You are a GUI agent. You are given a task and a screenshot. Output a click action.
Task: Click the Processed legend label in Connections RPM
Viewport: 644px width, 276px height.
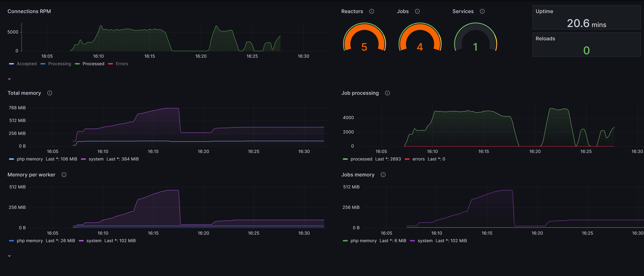[93, 64]
